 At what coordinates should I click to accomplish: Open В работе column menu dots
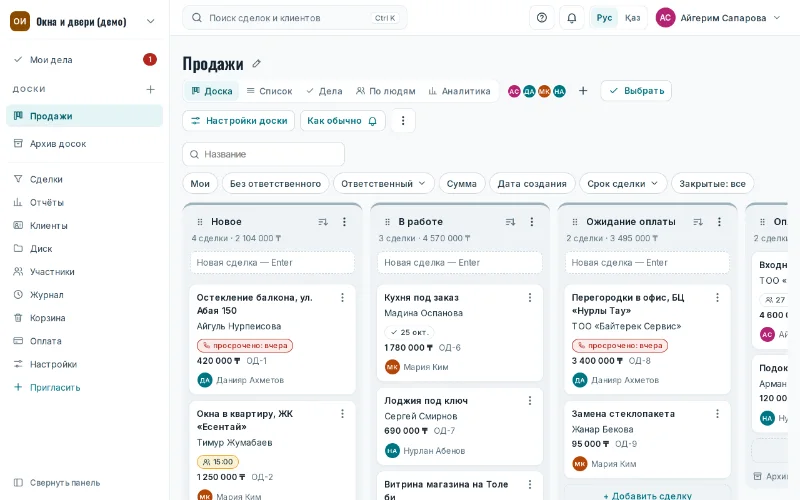tap(532, 222)
